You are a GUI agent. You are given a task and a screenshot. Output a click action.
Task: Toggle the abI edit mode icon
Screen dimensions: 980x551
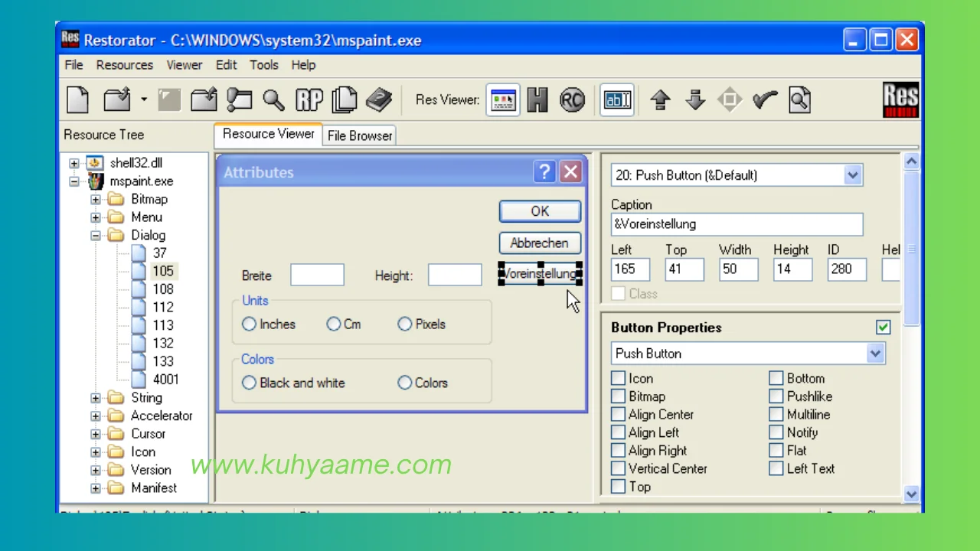point(617,99)
